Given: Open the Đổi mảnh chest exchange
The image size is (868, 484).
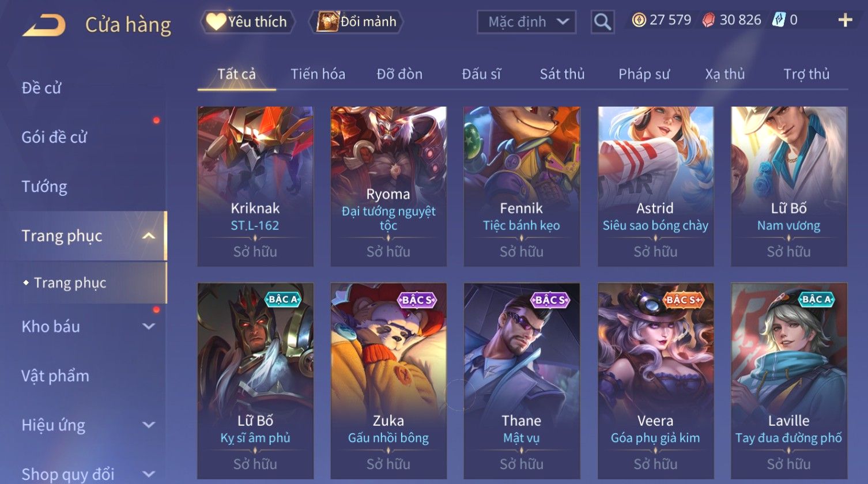Looking at the screenshot, I should (x=356, y=22).
